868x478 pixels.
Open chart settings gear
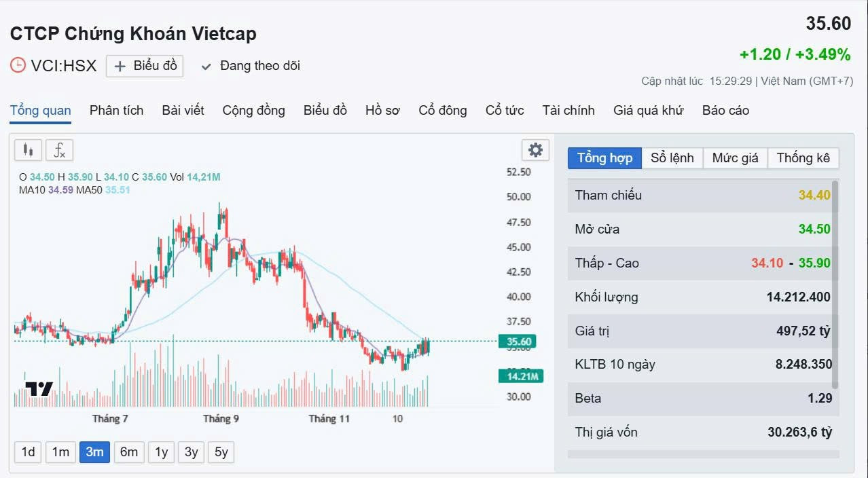535,150
